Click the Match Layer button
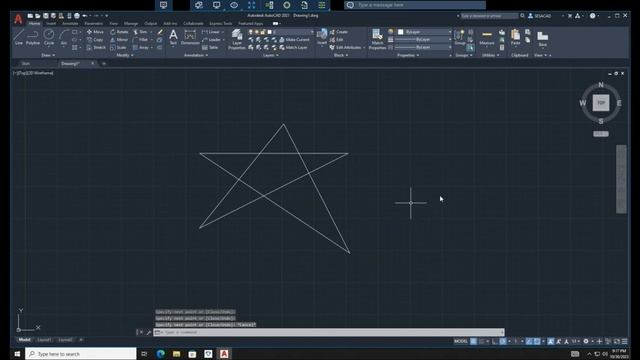This screenshot has height=360, width=640. point(293,47)
